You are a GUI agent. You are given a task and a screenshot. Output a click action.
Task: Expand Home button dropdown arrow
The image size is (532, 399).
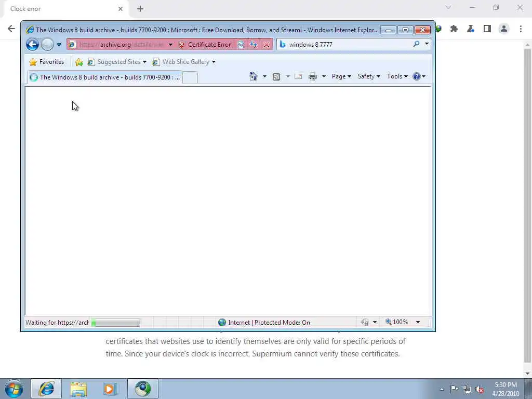tap(264, 76)
